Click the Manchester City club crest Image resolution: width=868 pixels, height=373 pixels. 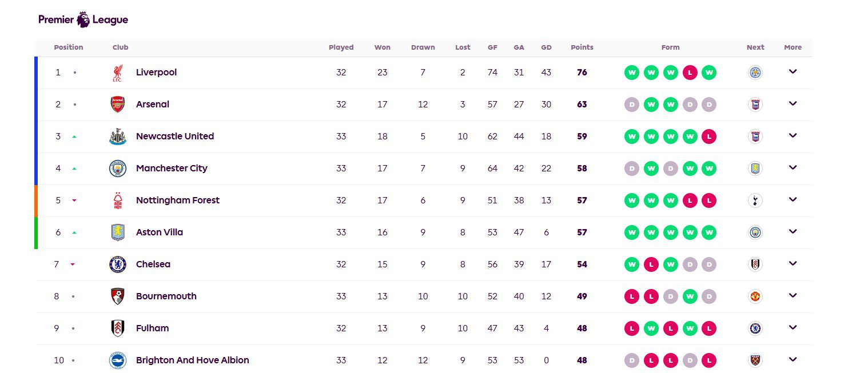117,169
